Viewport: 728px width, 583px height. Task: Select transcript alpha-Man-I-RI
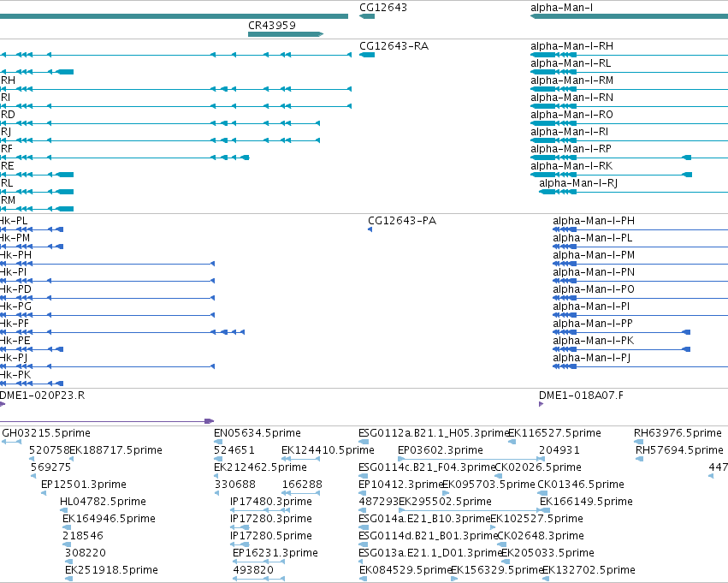569,132
